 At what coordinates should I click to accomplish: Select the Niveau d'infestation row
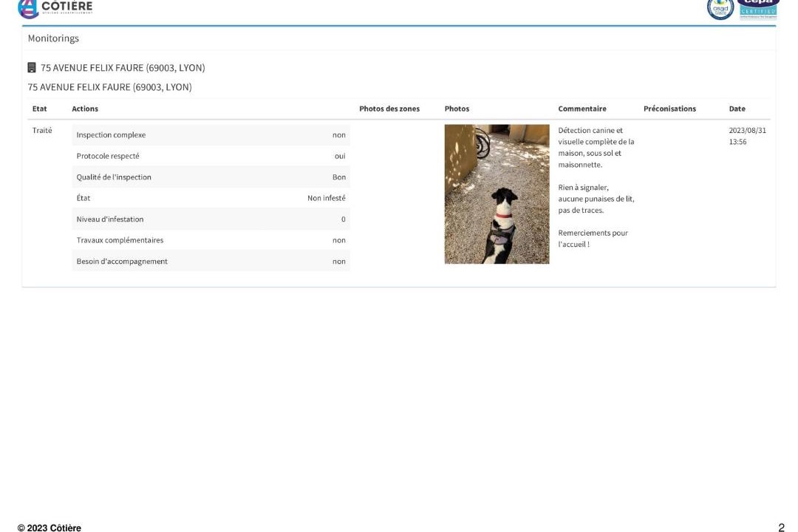click(211, 219)
